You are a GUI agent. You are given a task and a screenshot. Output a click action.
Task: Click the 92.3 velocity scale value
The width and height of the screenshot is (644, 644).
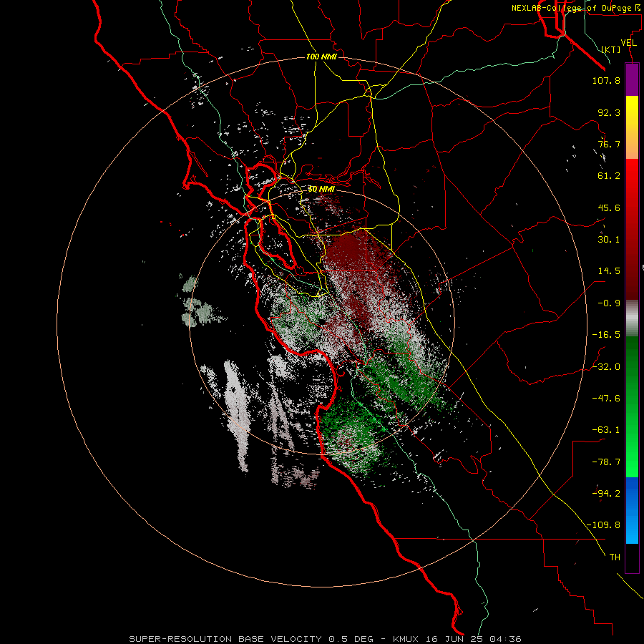click(x=609, y=112)
